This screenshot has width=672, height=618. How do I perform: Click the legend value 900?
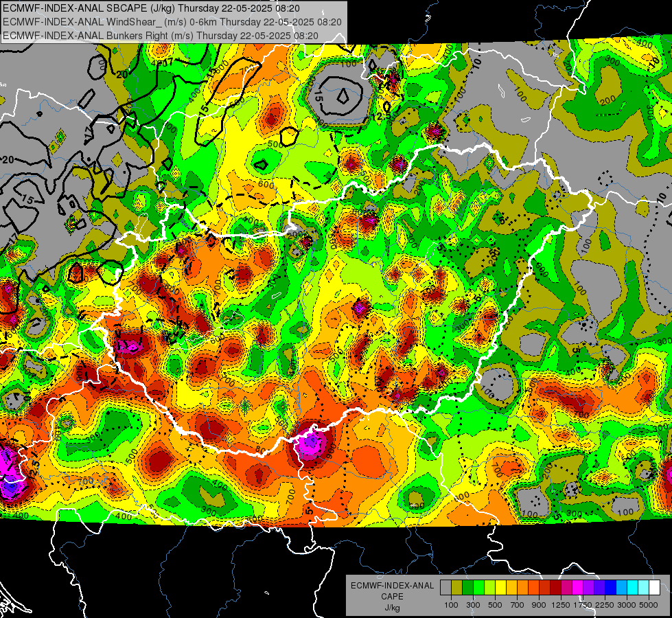[539, 605]
